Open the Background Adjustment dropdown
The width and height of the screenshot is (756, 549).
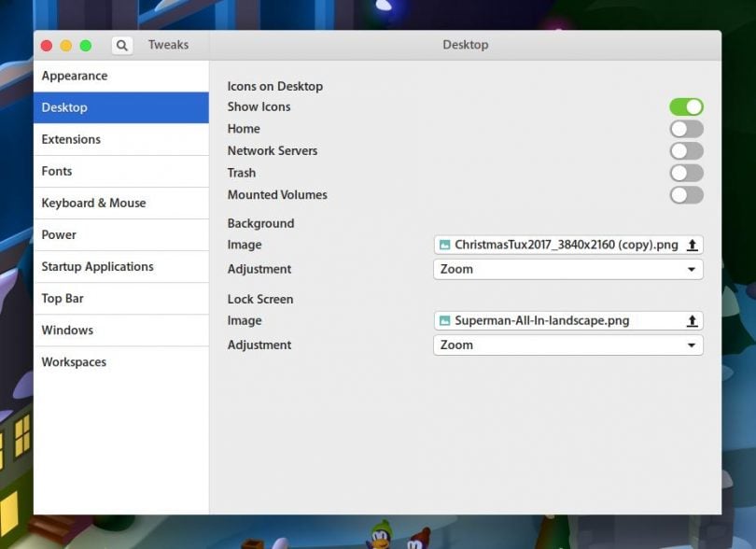[567, 269]
